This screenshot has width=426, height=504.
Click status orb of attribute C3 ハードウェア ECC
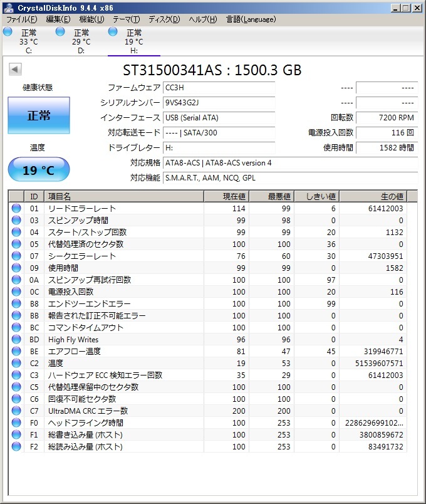pyautogui.click(x=16, y=375)
